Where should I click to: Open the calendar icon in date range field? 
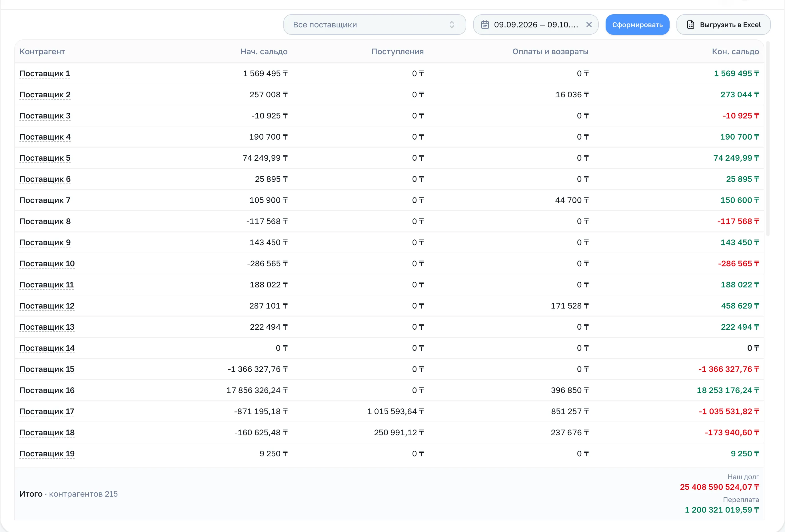click(x=485, y=25)
